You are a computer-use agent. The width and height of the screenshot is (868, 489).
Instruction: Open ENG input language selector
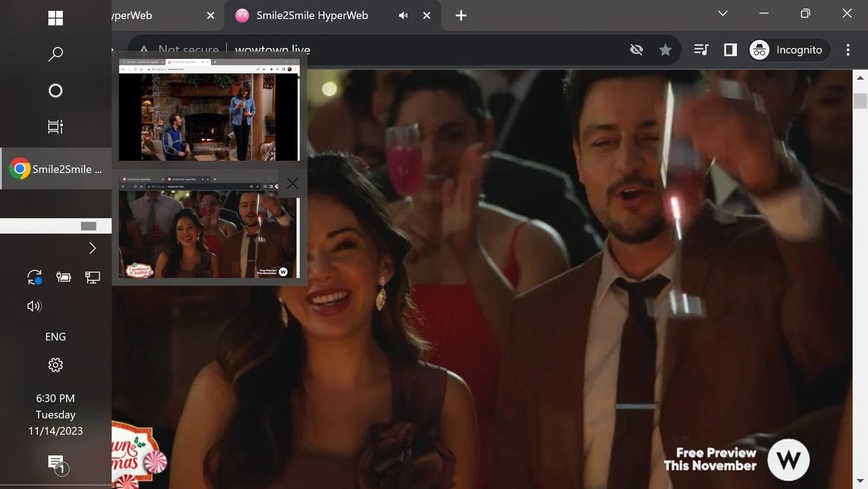coord(55,336)
